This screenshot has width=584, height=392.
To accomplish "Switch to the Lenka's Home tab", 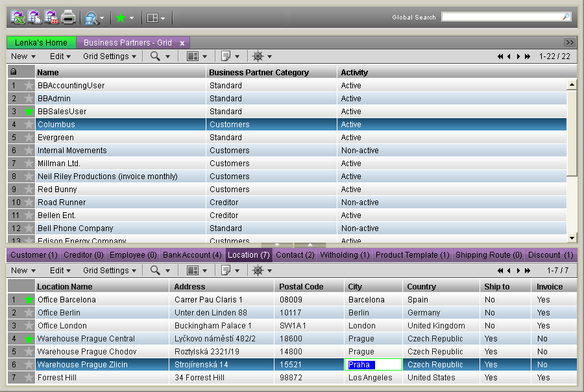I will (42, 43).
